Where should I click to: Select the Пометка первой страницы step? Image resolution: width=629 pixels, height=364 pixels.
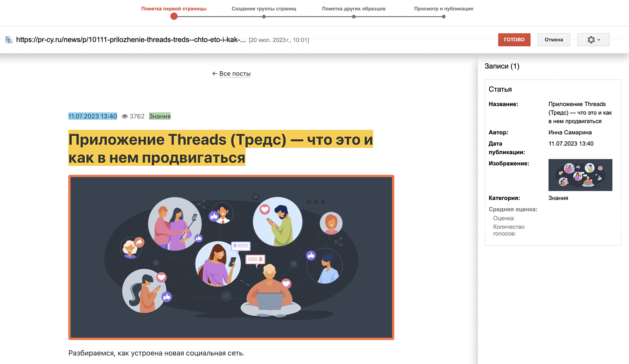[x=174, y=9]
